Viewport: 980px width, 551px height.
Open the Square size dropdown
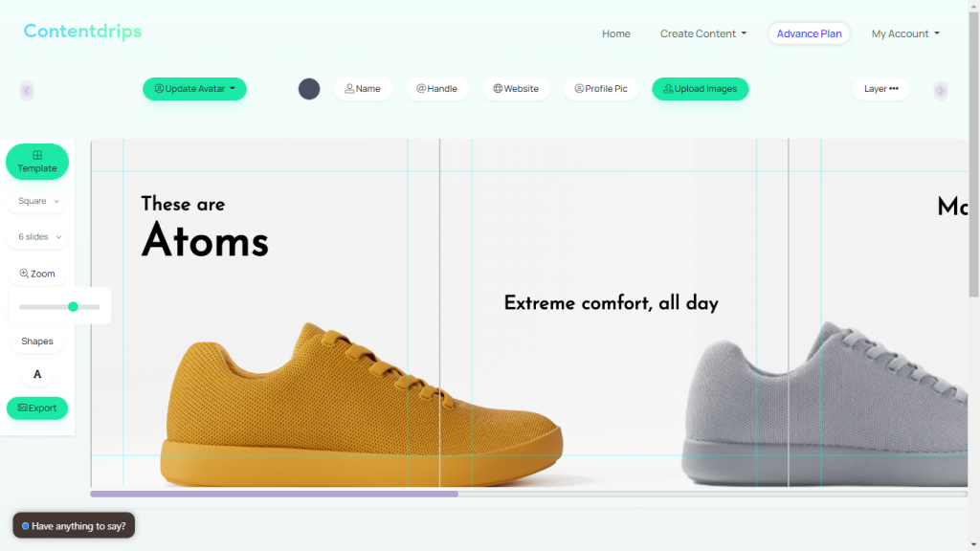tap(38, 201)
